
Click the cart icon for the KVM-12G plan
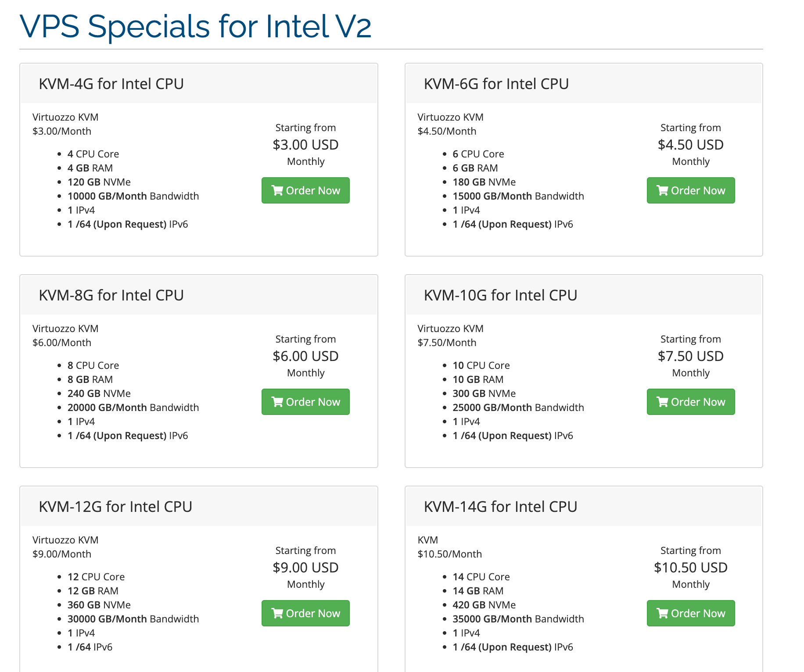(277, 613)
